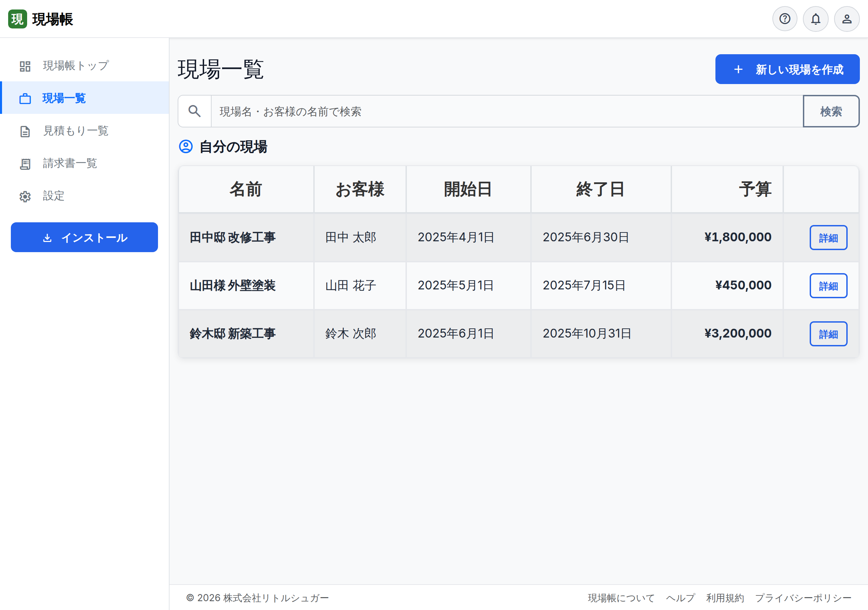Image resolution: width=868 pixels, height=610 pixels.
Task: Click budget ¥1,800,000
Action: pyautogui.click(x=738, y=237)
